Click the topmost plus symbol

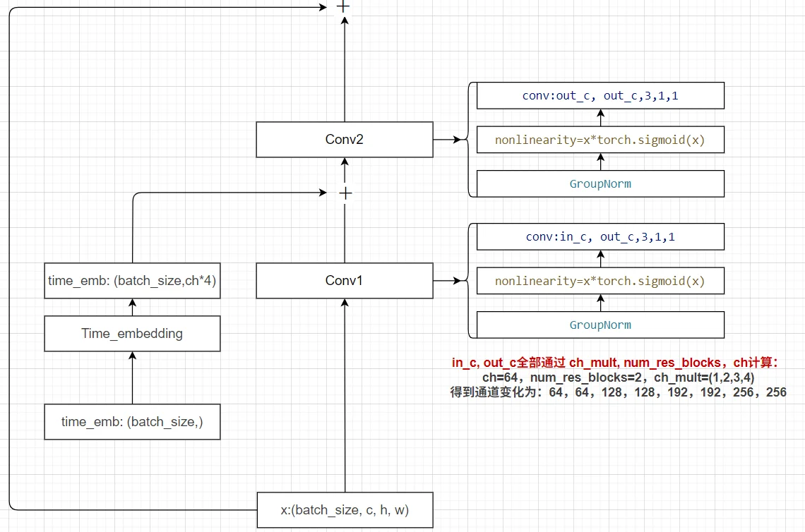click(x=343, y=6)
